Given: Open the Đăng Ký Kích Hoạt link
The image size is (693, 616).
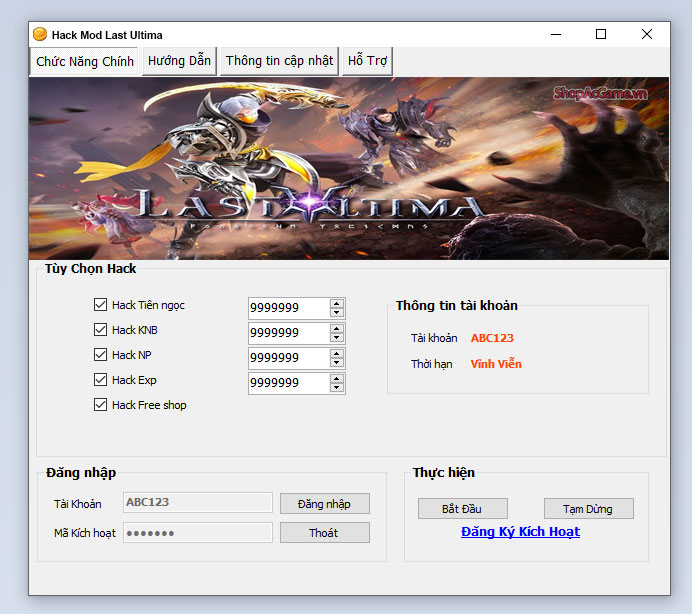Looking at the screenshot, I should (520, 532).
